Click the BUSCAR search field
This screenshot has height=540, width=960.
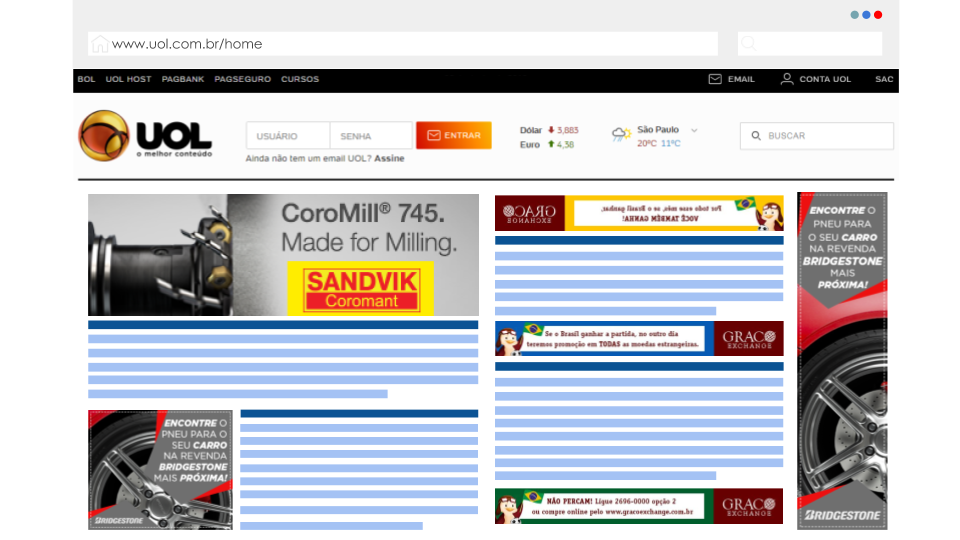click(x=817, y=136)
